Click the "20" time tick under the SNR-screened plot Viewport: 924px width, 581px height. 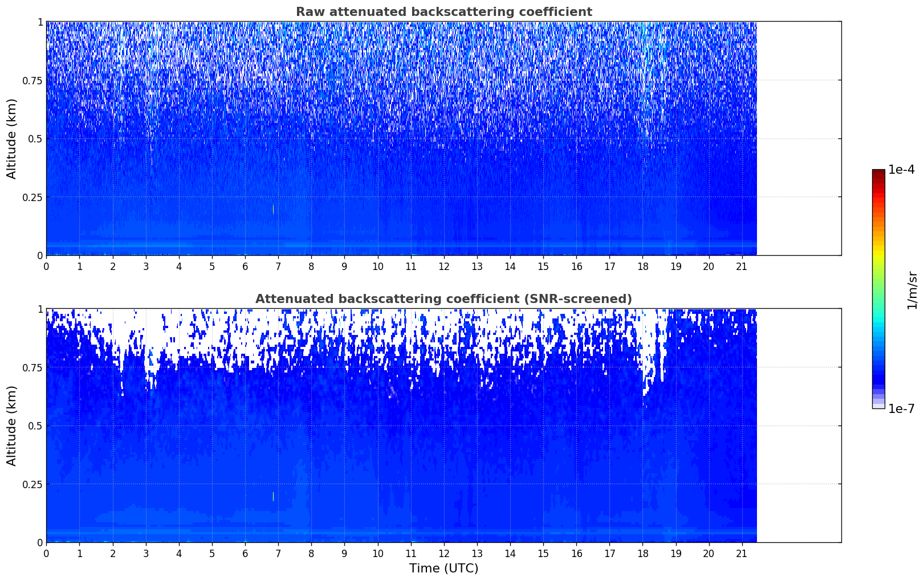point(709,553)
